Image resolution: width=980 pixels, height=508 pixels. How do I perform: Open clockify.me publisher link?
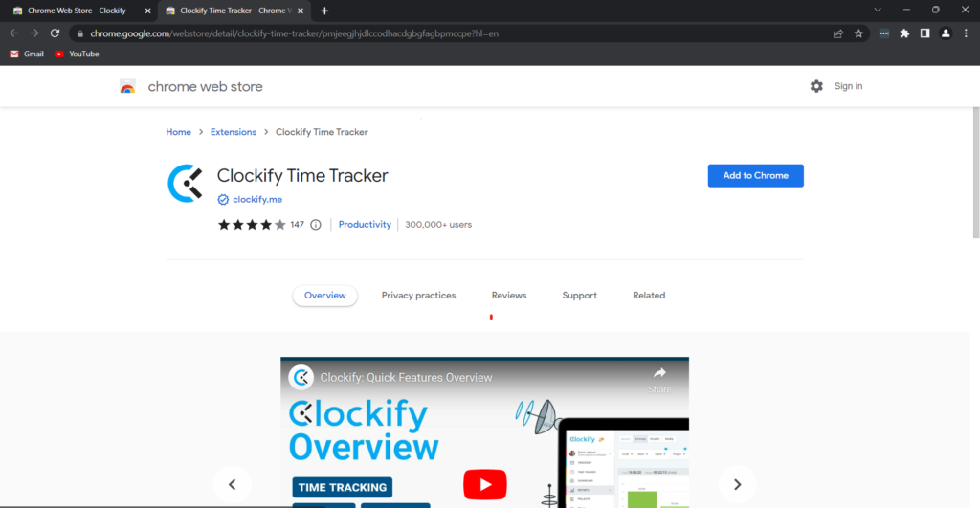257,199
